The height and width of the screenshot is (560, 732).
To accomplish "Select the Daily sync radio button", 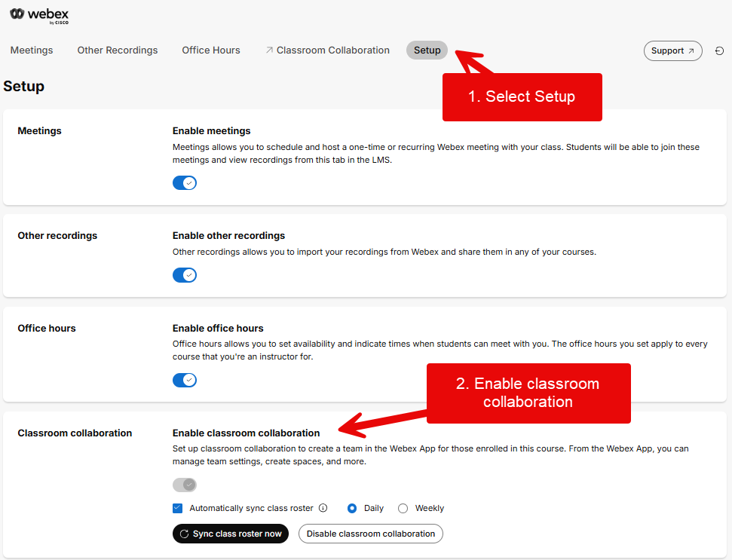I will tap(352, 508).
